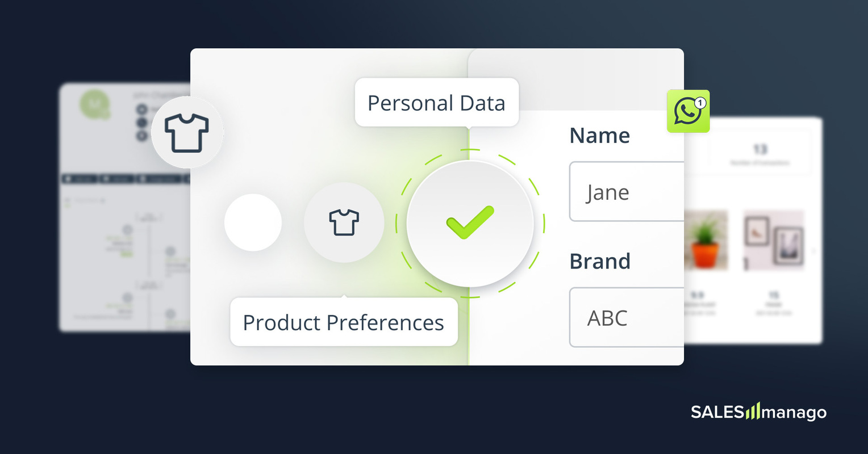The height and width of the screenshot is (454, 868).
Task: Click the blurred transactions count card showing 13
Action: [759, 153]
